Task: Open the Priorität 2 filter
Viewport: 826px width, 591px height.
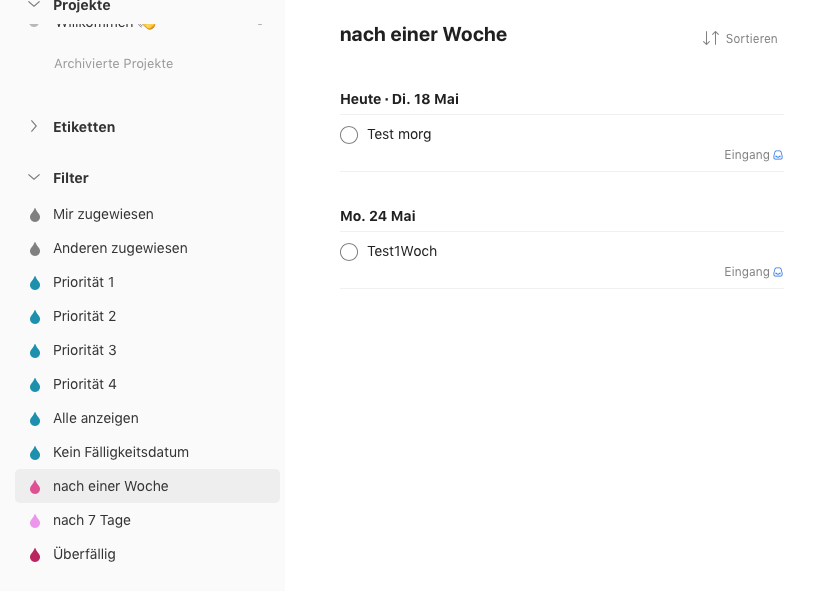Action: (x=148, y=316)
